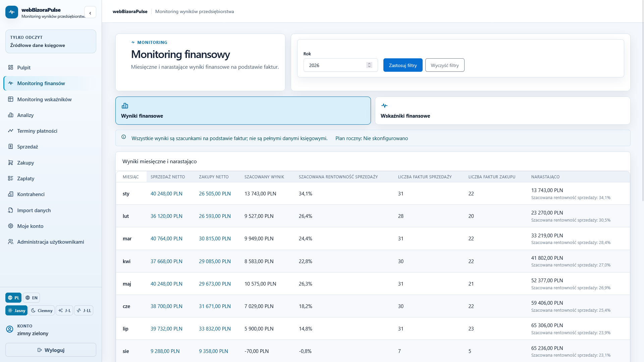
Task: Click the account avatar icon near KONTO
Action: [x=10, y=329]
